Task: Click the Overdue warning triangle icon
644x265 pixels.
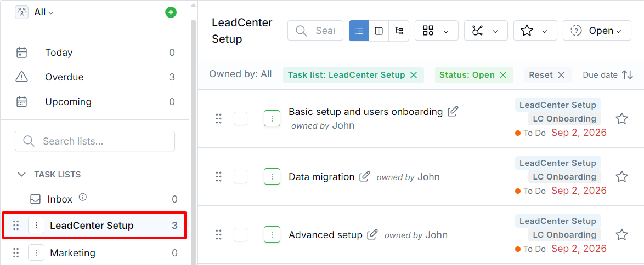Action: point(21,77)
